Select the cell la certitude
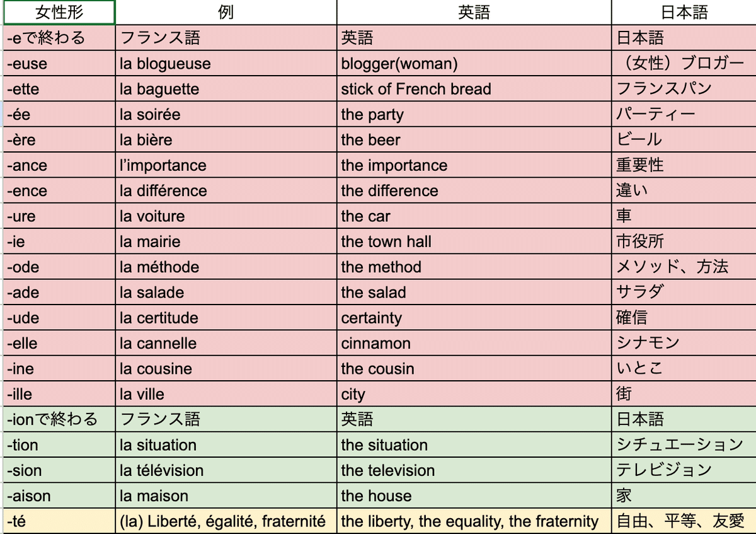Screen dimensions: 756x534 [226, 318]
